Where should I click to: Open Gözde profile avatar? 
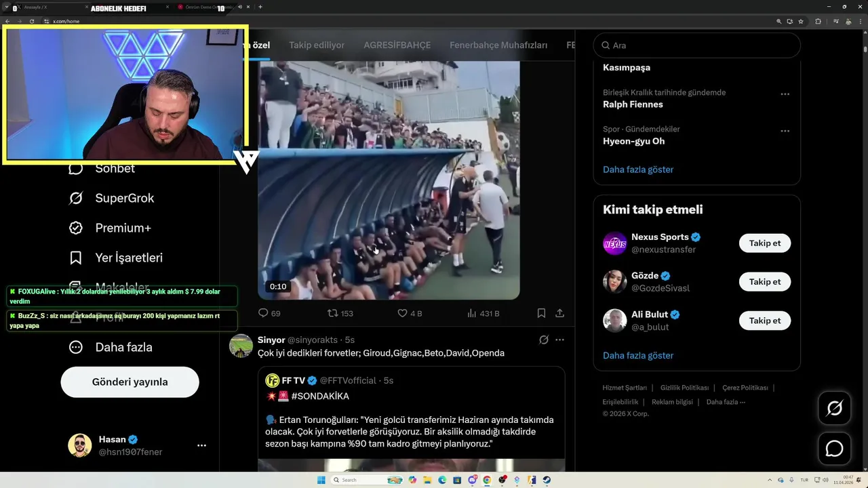click(615, 281)
